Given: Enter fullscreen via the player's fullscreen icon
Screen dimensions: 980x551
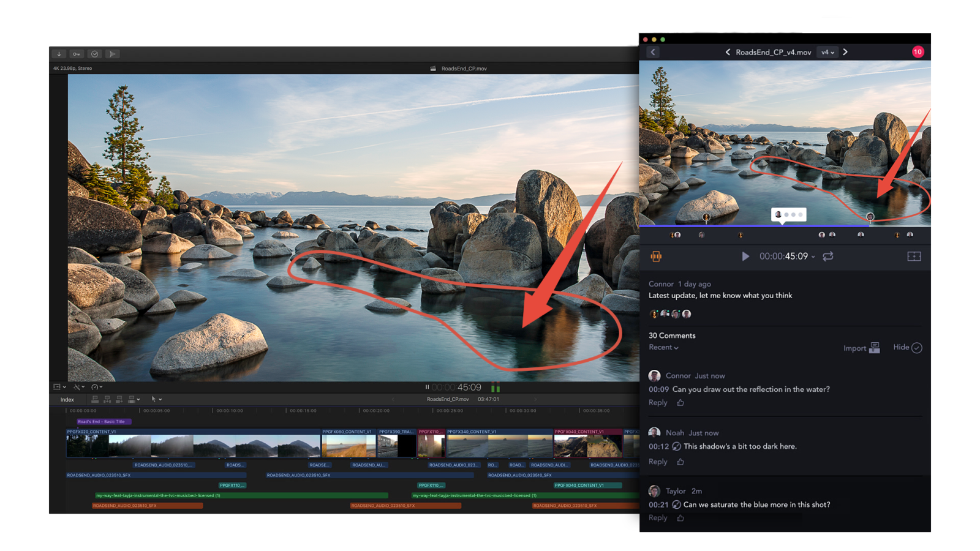Looking at the screenshot, I should [x=914, y=257].
